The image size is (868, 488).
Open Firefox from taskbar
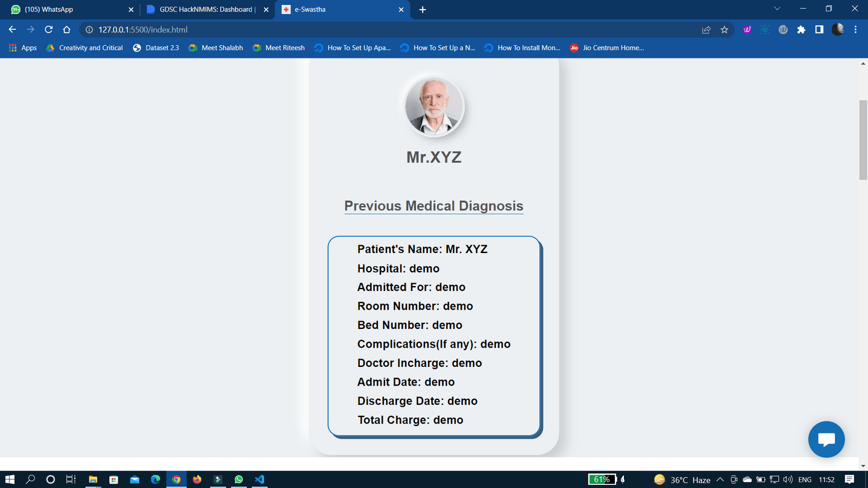point(197,480)
